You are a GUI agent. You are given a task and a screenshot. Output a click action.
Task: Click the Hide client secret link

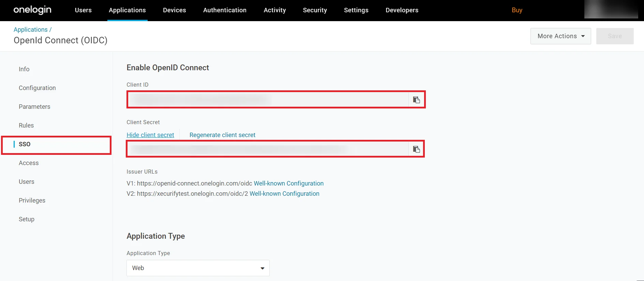(150, 135)
